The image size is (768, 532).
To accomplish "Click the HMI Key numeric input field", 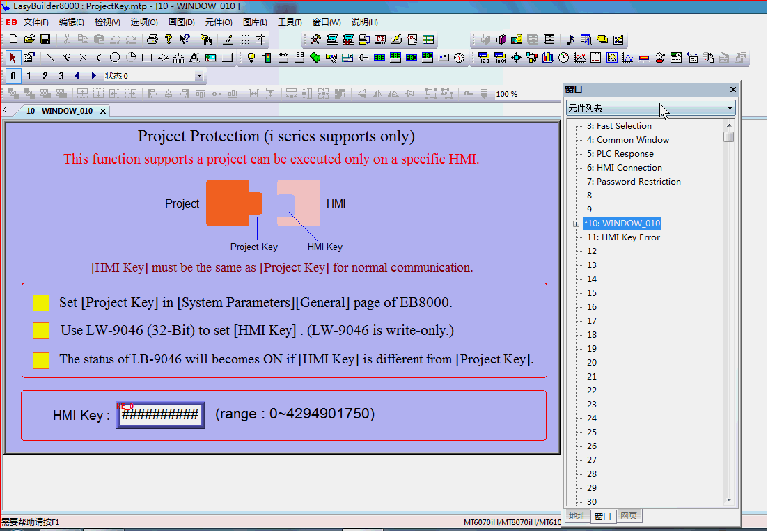I will tap(161, 416).
